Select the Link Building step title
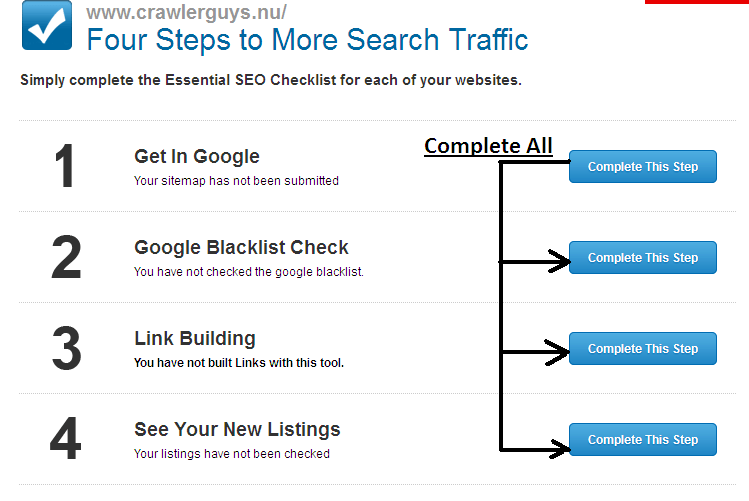 tap(195, 338)
